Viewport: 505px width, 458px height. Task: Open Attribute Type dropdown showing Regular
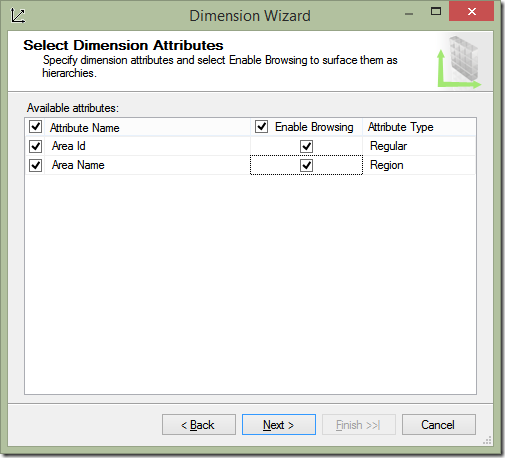[x=419, y=146]
